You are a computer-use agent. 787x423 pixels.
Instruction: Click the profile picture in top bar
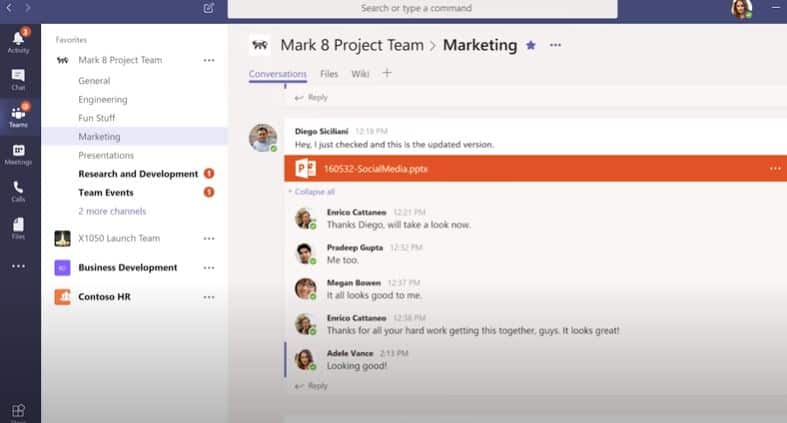point(741,9)
